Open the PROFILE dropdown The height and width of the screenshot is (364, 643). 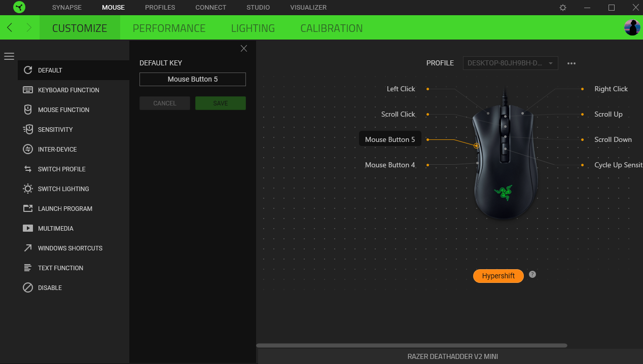510,63
